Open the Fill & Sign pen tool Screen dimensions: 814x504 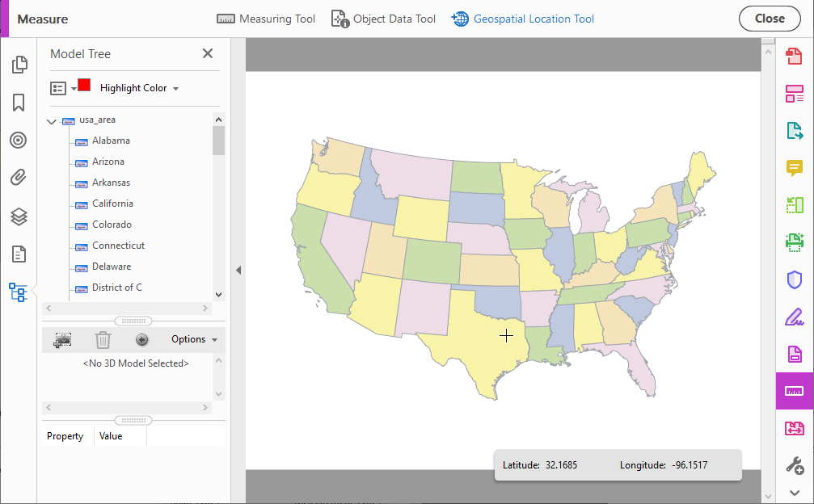coord(795,317)
